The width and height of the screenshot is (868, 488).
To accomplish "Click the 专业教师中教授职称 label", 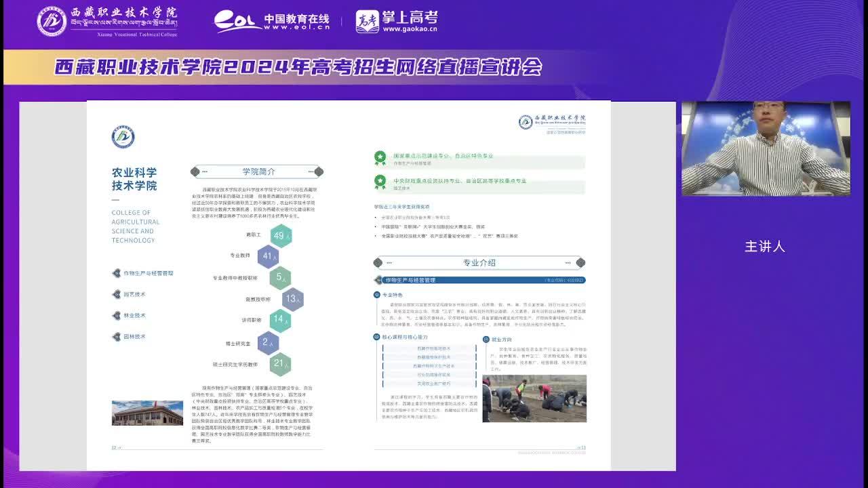I will click(x=235, y=278).
